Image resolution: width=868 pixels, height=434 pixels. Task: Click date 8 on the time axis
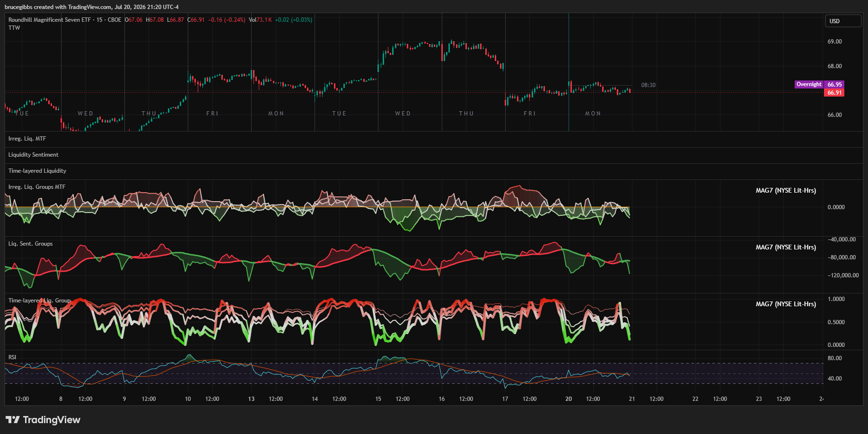tap(61, 399)
